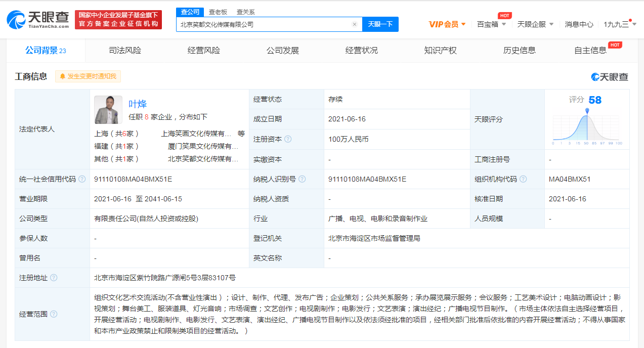Select the 公司发展 tab
Image resolution: width=644 pixels, height=348 pixels.
coord(283,50)
